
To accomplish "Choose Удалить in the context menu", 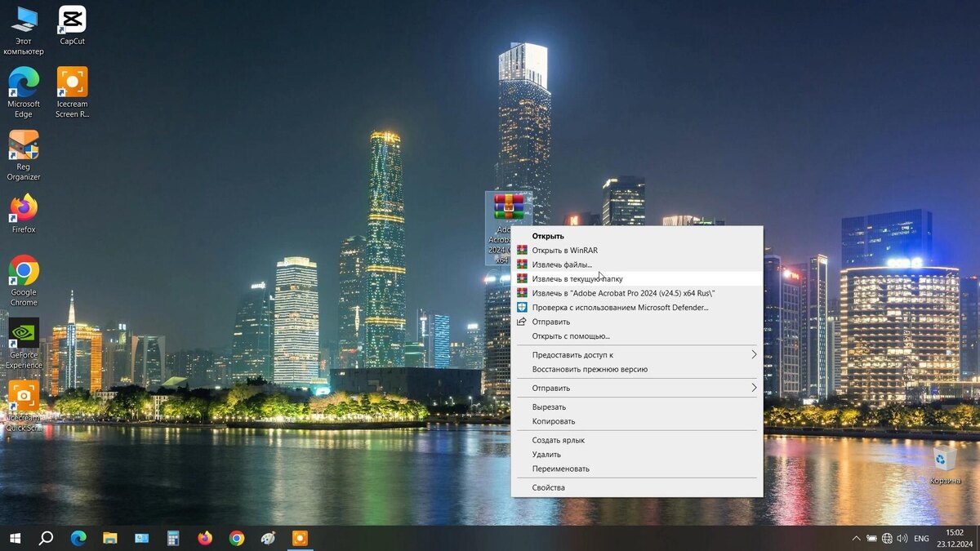I will pyautogui.click(x=637, y=455).
